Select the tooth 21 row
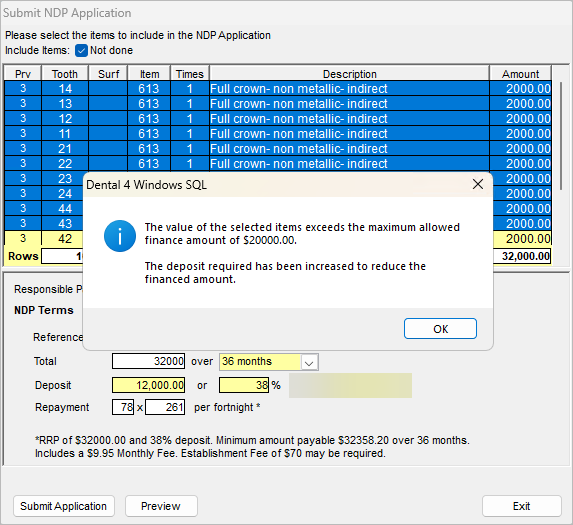The width and height of the screenshot is (573, 525). point(278,149)
